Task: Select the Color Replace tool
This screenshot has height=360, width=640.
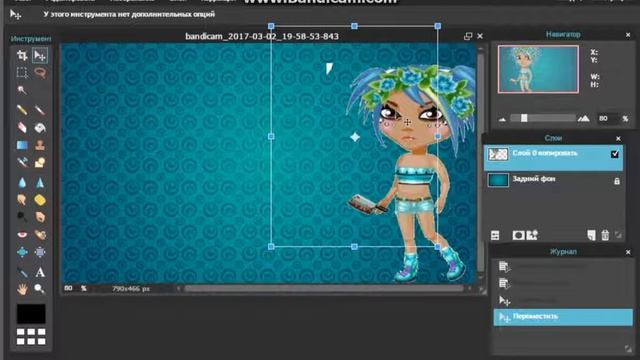Action: 22,163
